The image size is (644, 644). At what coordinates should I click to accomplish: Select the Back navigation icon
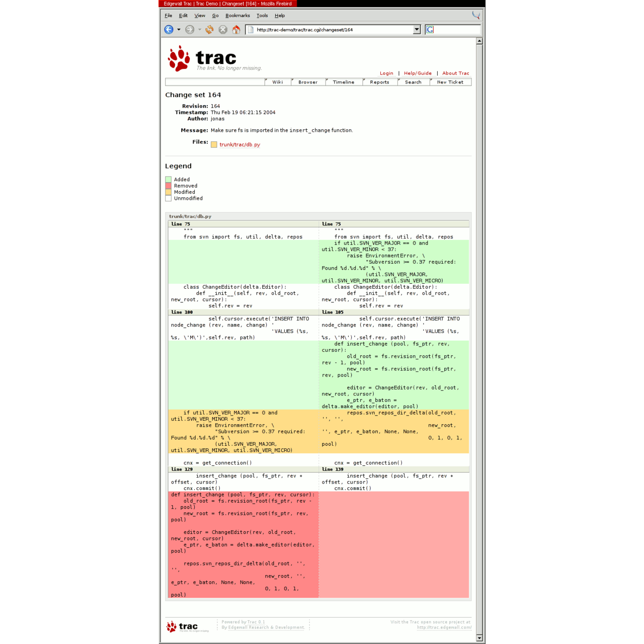point(169,29)
